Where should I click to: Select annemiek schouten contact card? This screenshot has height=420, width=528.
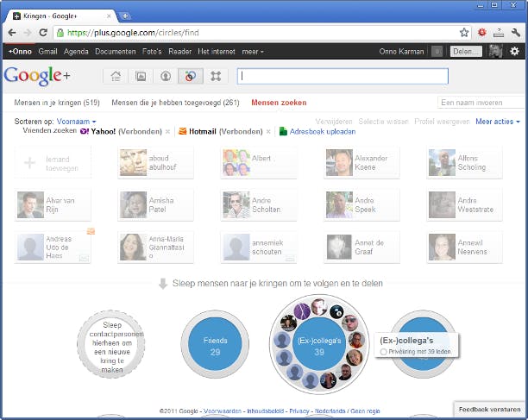259,247
